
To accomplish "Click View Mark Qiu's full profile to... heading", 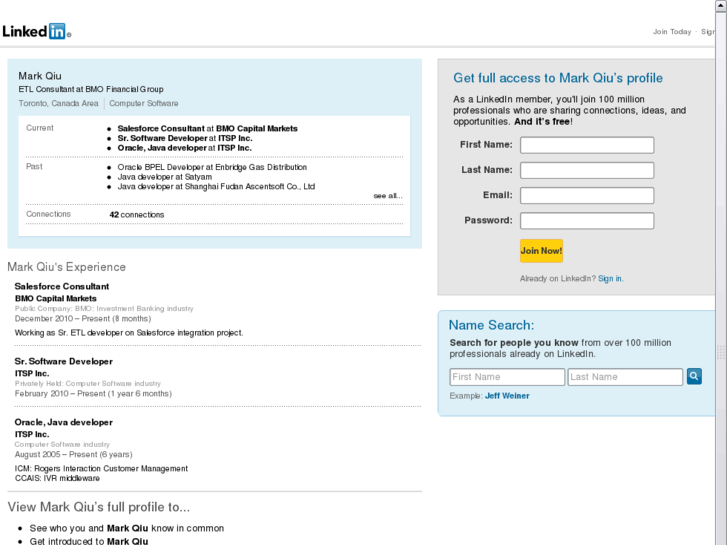I will 99,507.
